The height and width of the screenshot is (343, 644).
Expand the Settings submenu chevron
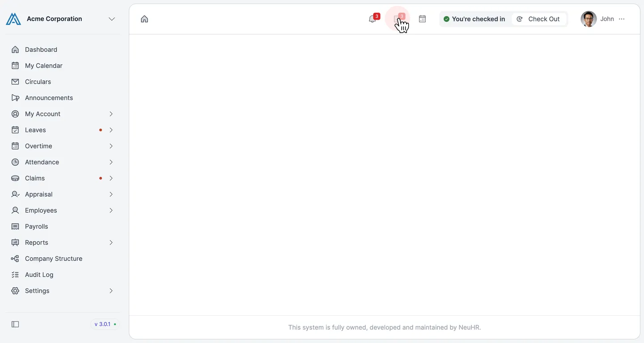tap(111, 291)
